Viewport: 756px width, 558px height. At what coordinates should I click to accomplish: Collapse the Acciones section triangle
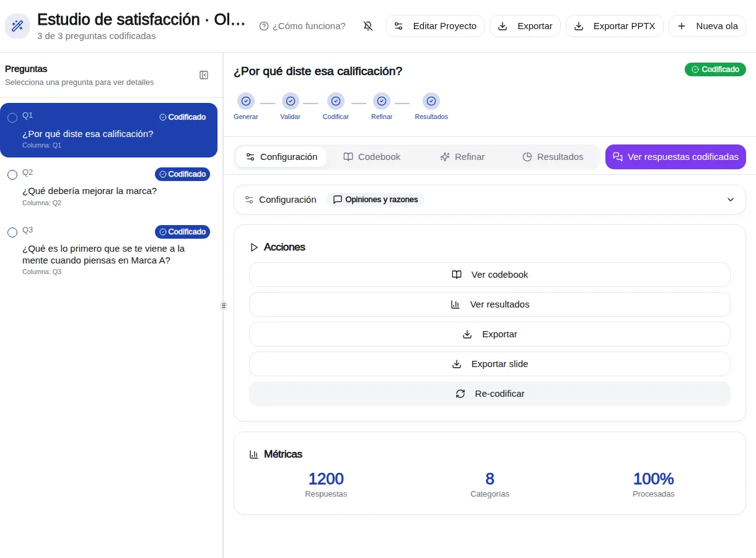254,247
